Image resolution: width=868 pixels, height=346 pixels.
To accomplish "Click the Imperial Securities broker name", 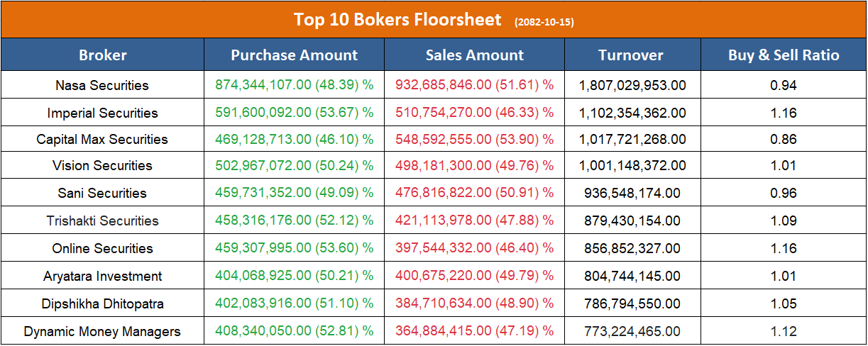I will pyautogui.click(x=102, y=113).
